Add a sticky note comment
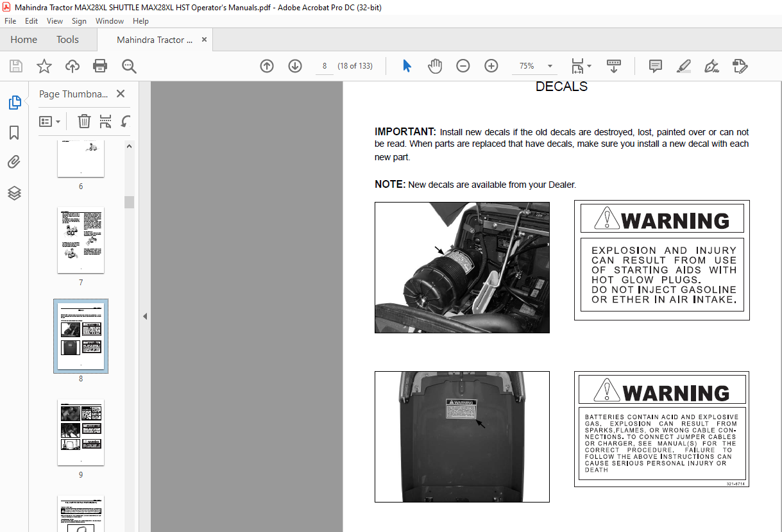Image resolution: width=782 pixels, height=532 pixels. pos(656,66)
